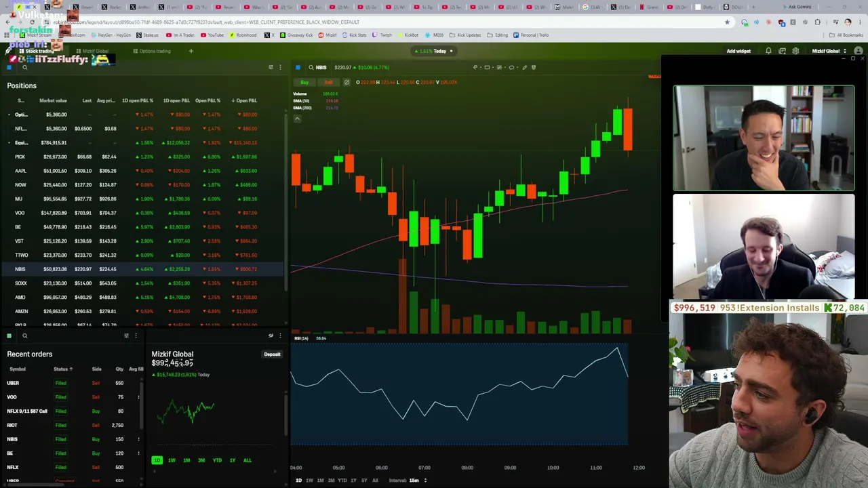Select the 1W range in account widget
This screenshot has height=488, width=868.
[172, 460]
